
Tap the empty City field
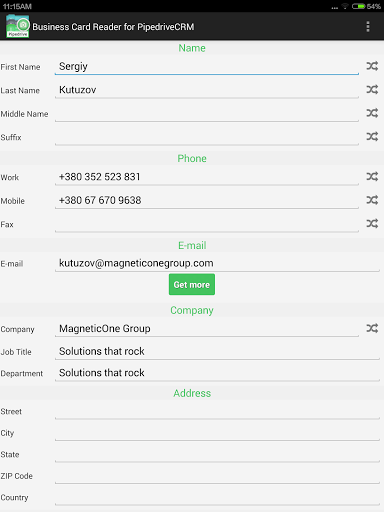tap(217, 433)
